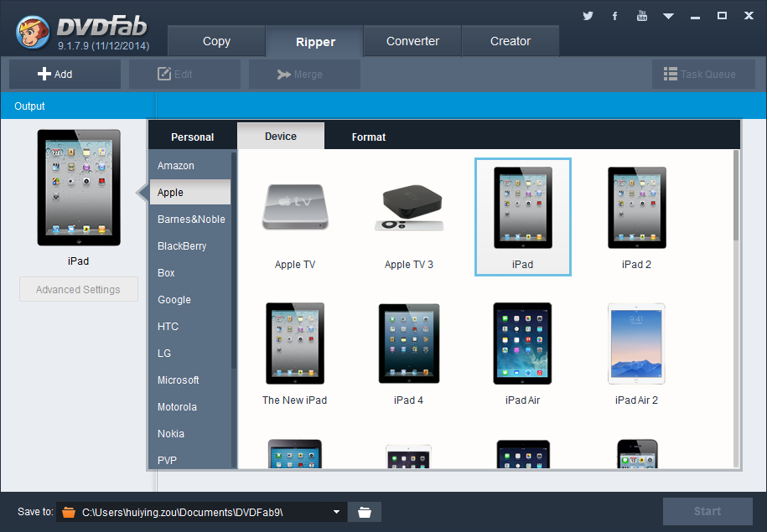Select Barnes&Noble in the brand list

[189, 219]
